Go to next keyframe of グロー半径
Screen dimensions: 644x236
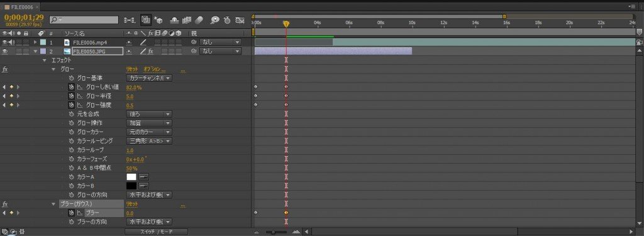click(18, 96)
